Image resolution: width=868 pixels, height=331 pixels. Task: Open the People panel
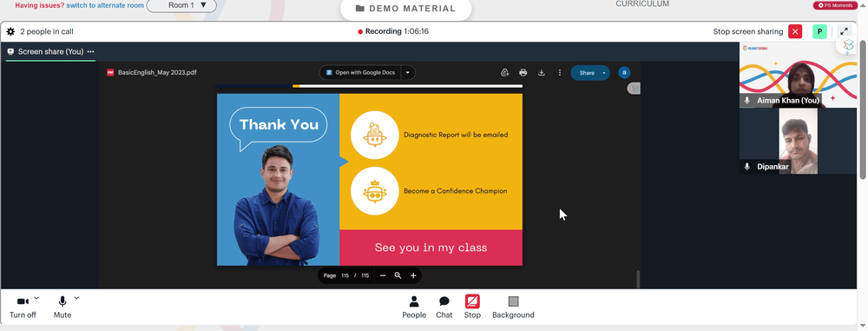tap(414, 308)
